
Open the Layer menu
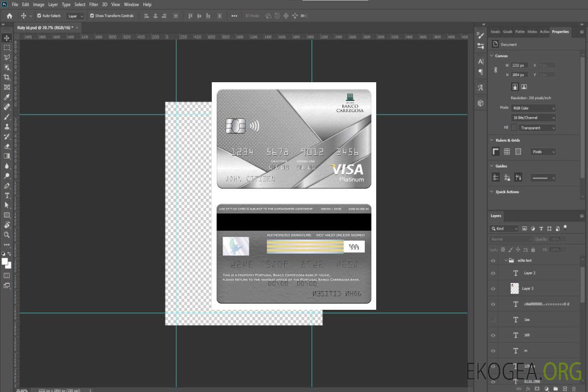click(53, 4)
